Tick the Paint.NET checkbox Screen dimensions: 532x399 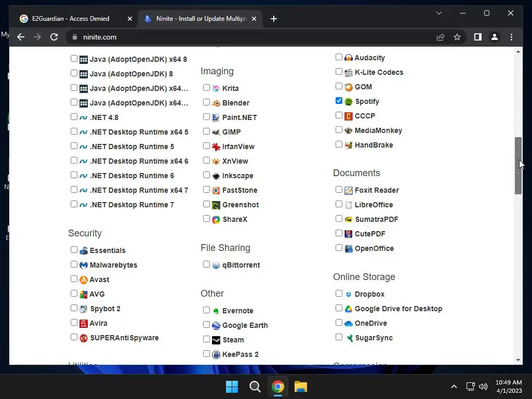pos(206,117)
